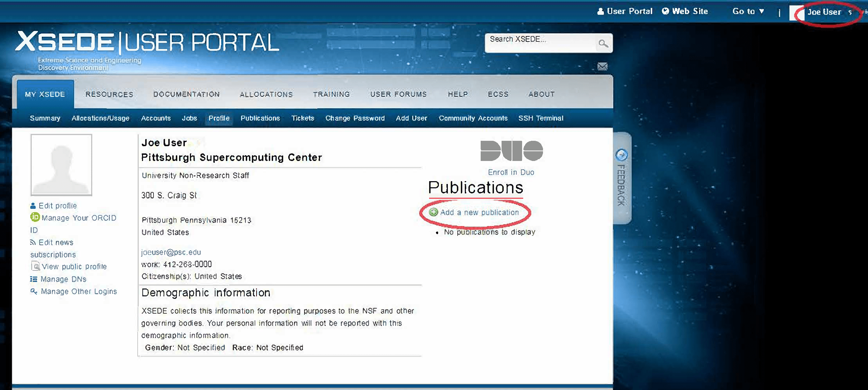Expand the Go to dropdown
This screenshot has height=390, width=868.
[x=748, y=12]
